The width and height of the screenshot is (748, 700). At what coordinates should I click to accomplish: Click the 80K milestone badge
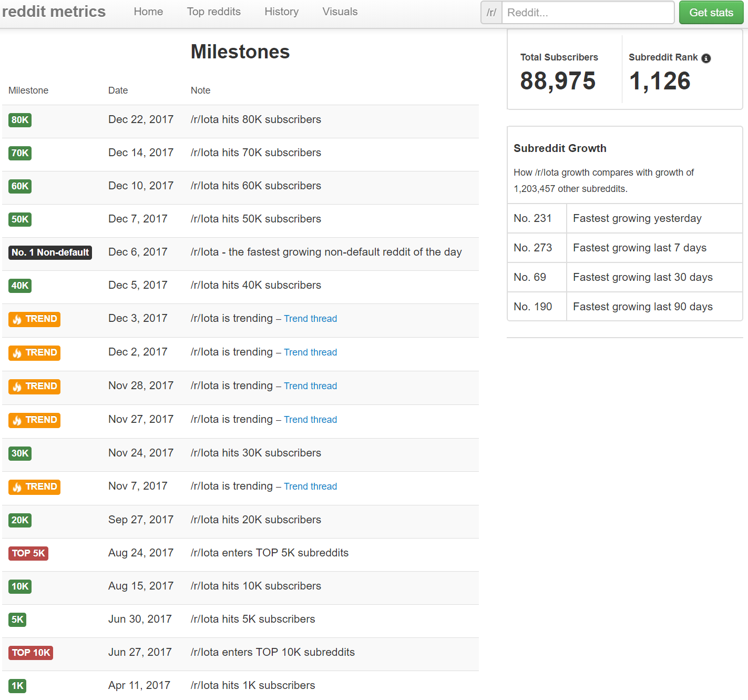(x=20, y=120)
